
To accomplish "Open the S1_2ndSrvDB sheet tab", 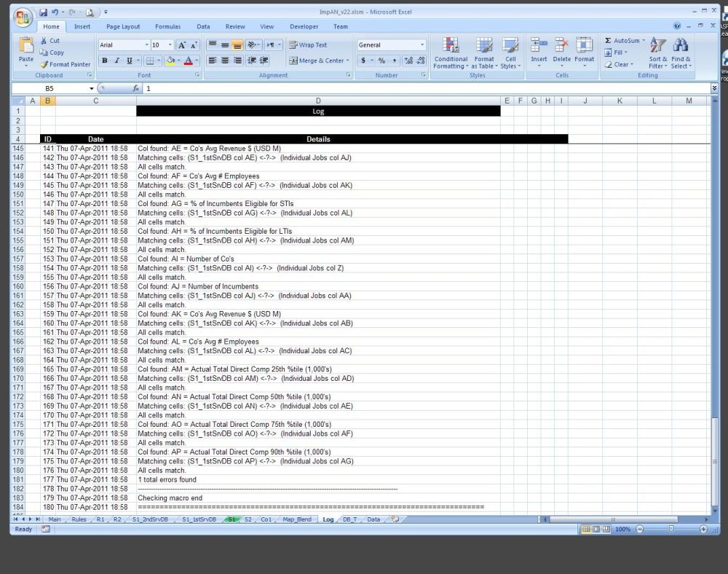I will click(x=150, y=519).
